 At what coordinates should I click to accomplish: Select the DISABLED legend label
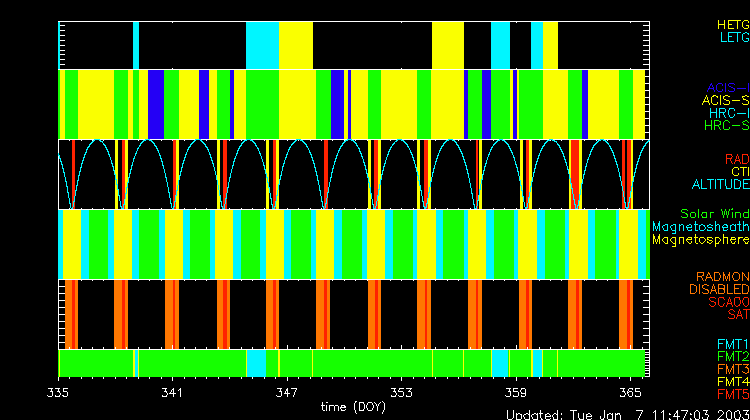719,289
